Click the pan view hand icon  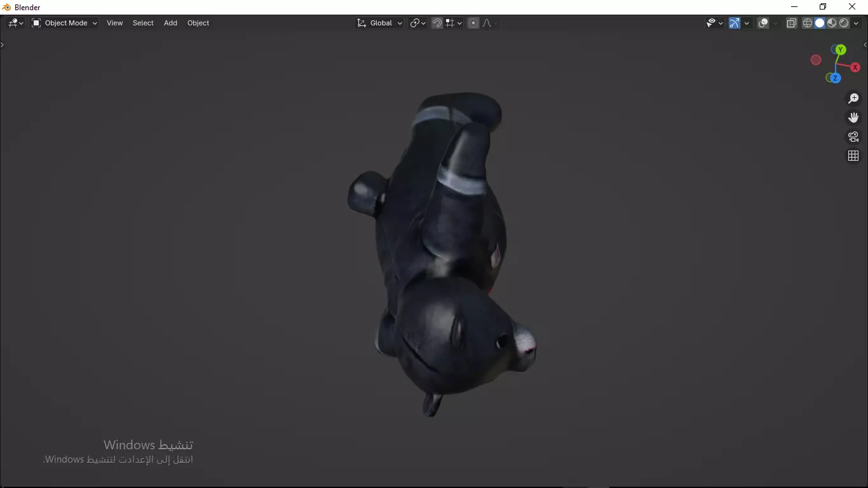(x=853, y=118)
